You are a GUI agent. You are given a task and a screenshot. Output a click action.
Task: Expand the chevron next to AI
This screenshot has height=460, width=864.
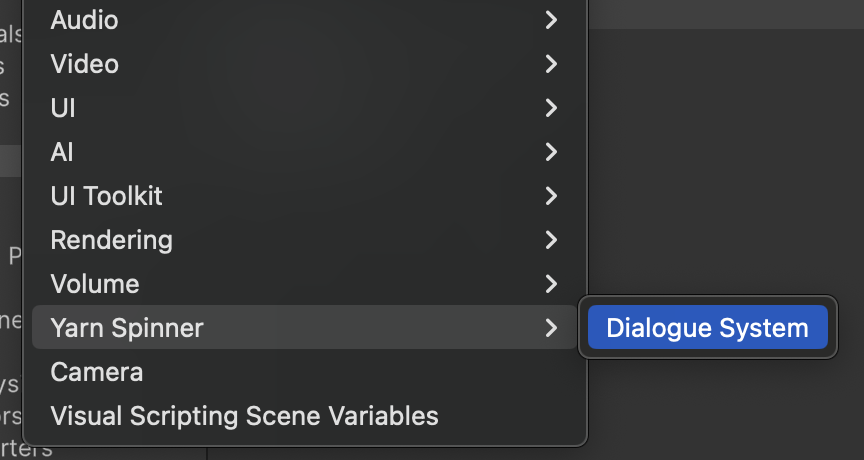point(551,152)
